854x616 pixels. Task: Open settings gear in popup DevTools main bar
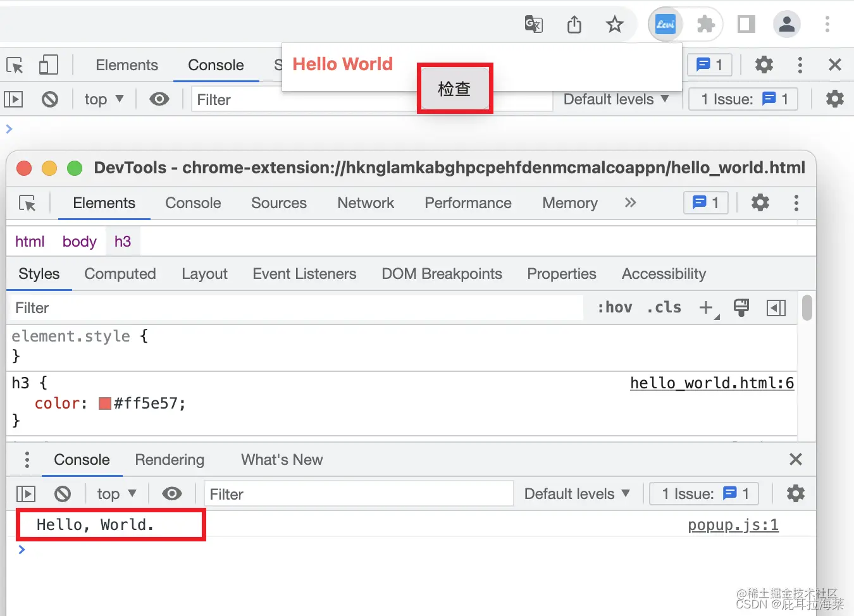coord(760,202)
